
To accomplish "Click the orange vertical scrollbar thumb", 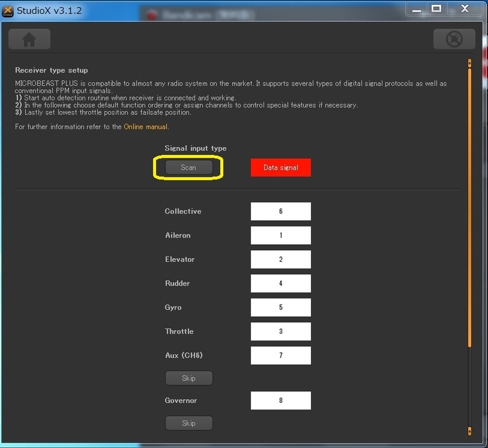I will (x=470, y=207).
